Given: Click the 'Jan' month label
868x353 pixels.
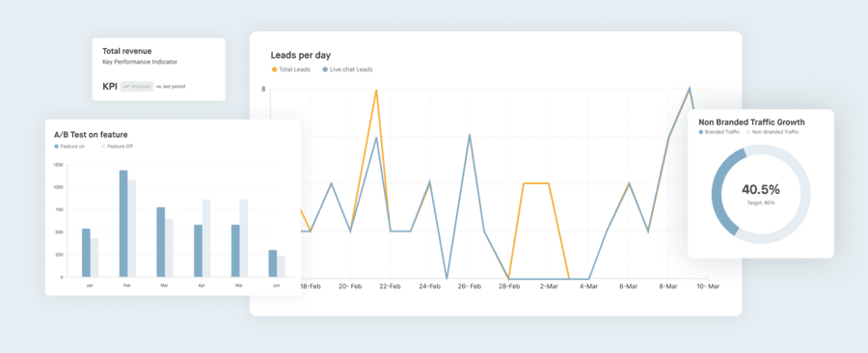Looking at the screenshot, I should click(89, 285).
